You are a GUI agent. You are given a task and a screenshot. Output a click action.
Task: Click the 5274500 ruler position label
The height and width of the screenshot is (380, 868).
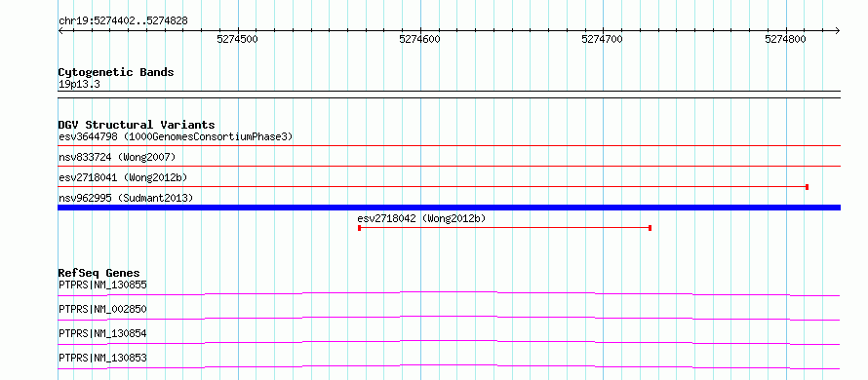pyautogui.click(x=238, y=39)
